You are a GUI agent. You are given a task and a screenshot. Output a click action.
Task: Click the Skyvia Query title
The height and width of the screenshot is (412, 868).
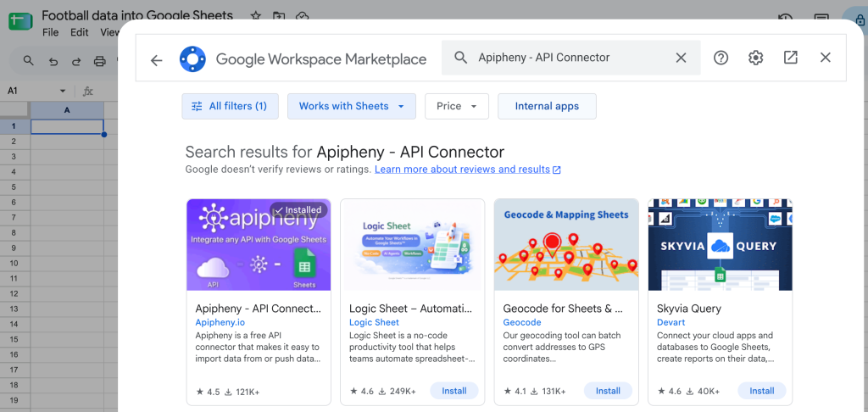pos(689,309)
